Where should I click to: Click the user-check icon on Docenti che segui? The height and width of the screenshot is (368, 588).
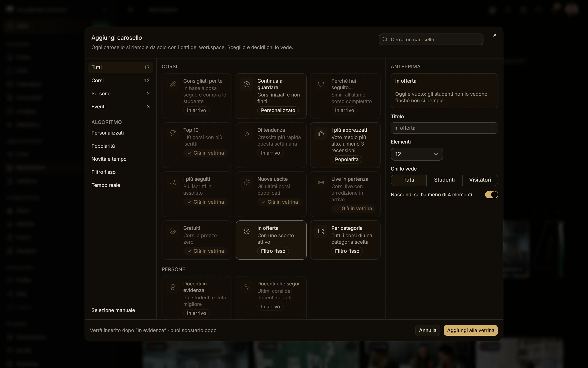247,287
